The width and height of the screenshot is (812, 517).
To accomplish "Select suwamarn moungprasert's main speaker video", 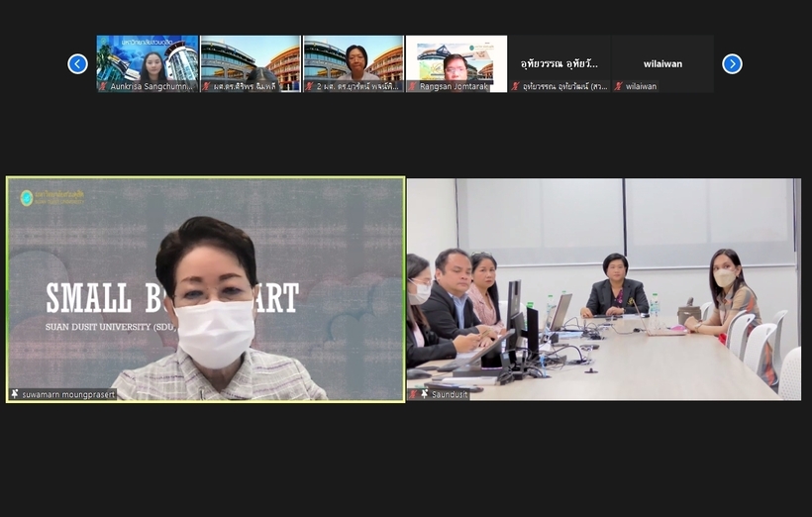I will [x=206, y=289].
